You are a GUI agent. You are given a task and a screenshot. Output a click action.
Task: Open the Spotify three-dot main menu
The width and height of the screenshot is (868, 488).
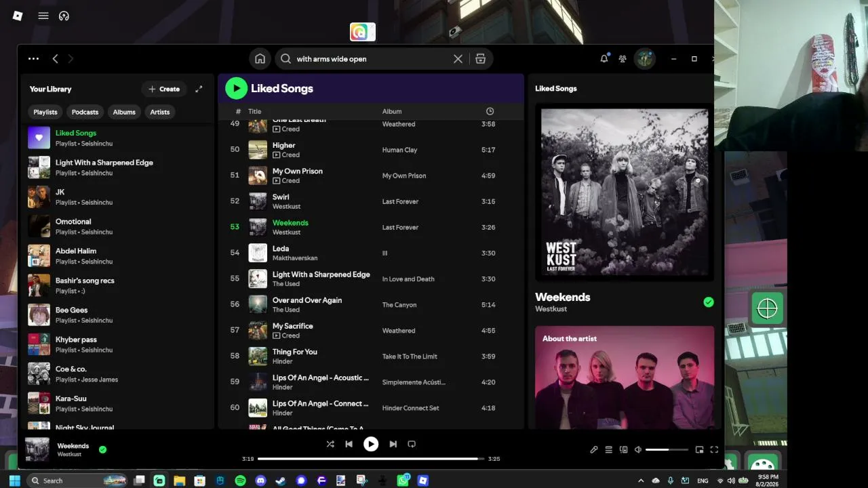click(x=33, y=59)
